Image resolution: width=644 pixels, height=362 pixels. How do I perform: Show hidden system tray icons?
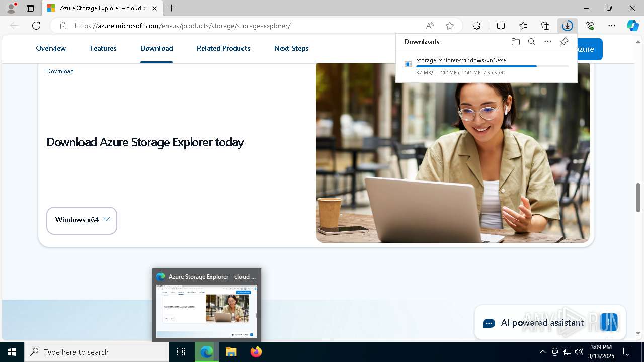[x=542, y=352]
